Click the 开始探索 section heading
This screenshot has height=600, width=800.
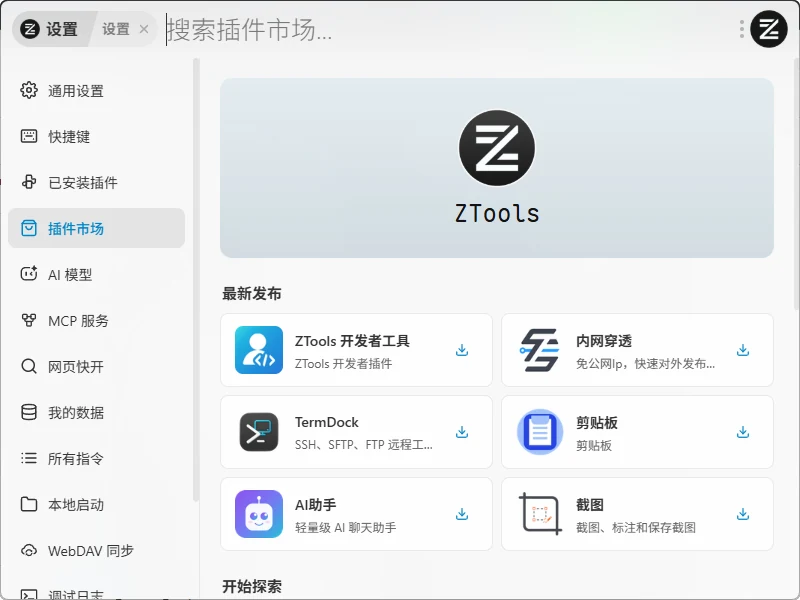pyautogui.click(x=252, y=586)
